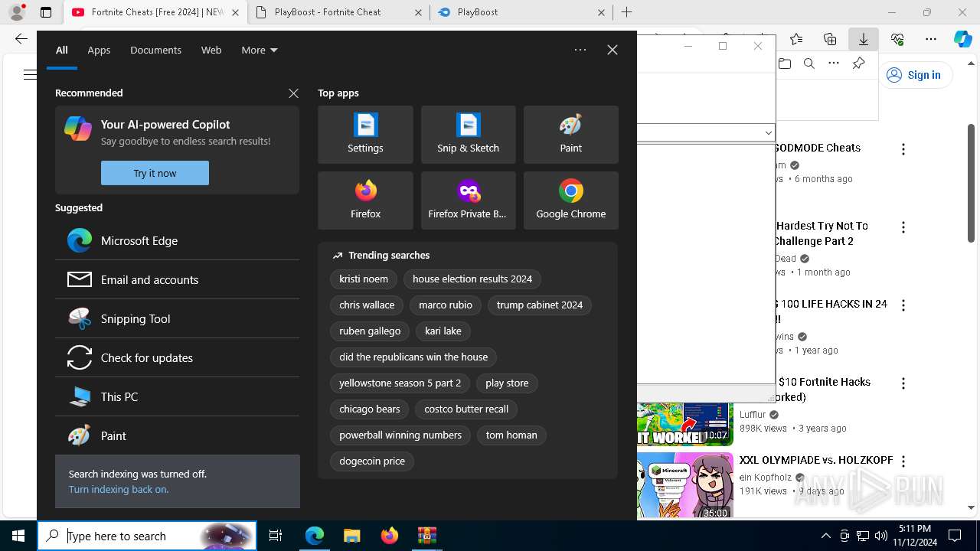The height and width of the screenshot is (551, 980).
Task: Search trending kristi noem
Action: [x=364, y=279]
